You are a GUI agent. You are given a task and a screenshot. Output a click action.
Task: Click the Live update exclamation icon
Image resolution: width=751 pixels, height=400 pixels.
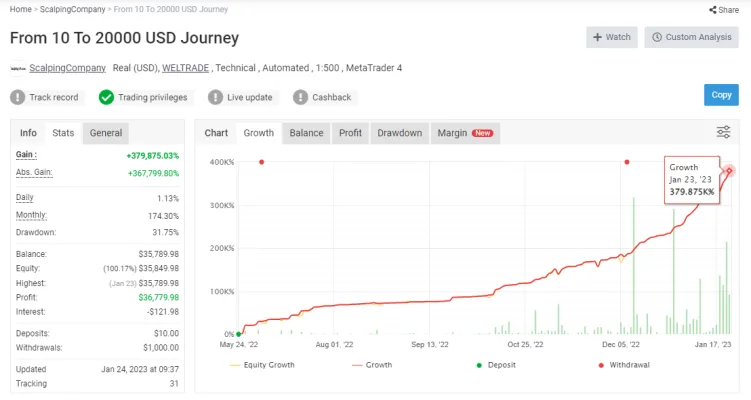click(216, 97)
